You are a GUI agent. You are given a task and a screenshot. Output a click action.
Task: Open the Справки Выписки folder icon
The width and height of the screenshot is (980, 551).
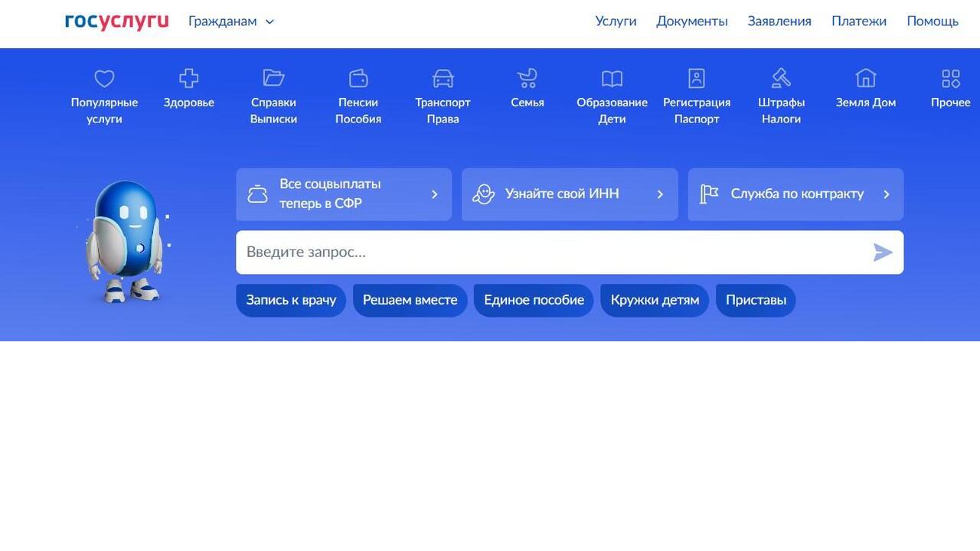click(273, 78)
